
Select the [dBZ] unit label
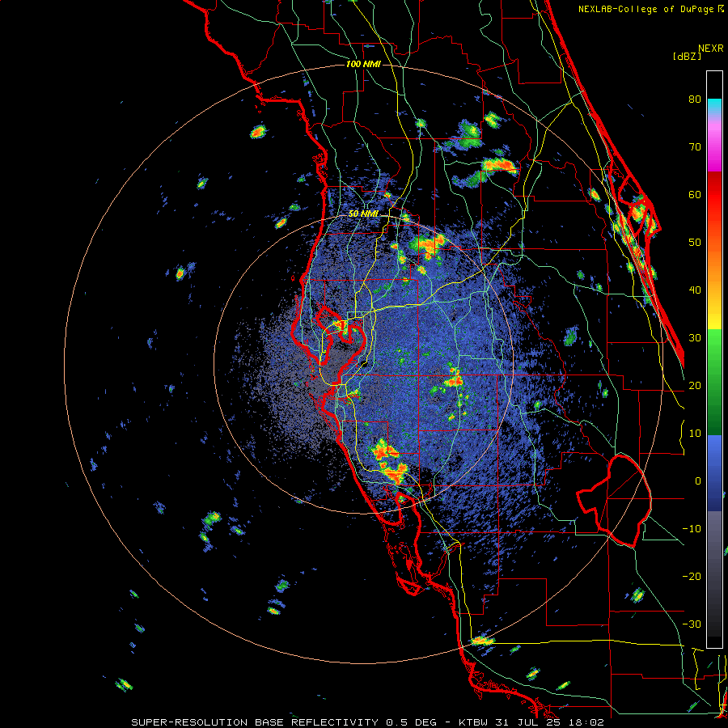[687, 57]
